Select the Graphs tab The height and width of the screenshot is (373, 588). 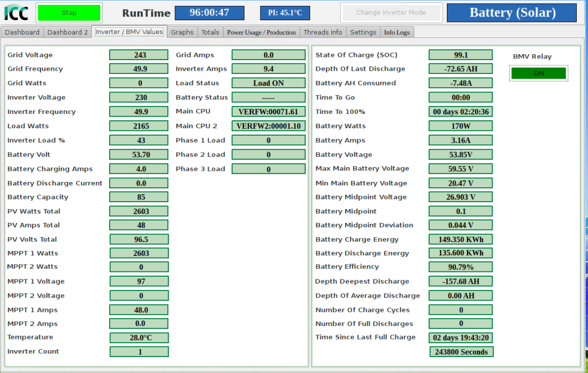click(182, 32)
